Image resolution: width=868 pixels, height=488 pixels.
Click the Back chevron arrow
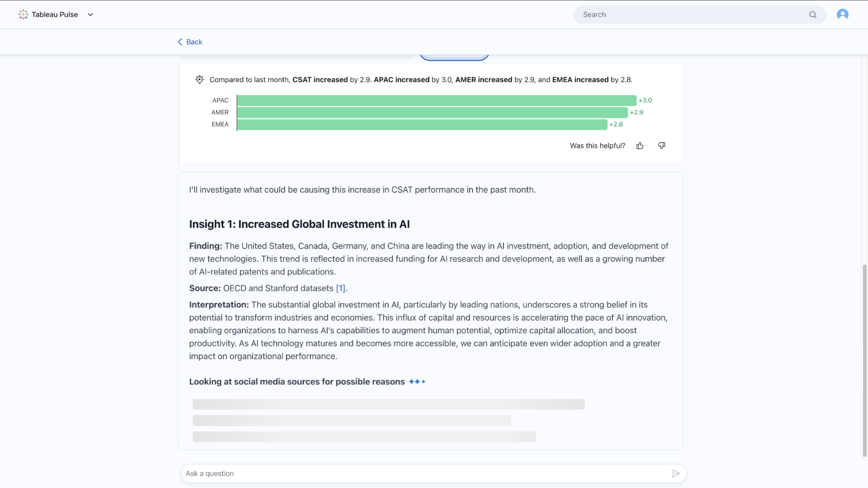pos(180,42)
